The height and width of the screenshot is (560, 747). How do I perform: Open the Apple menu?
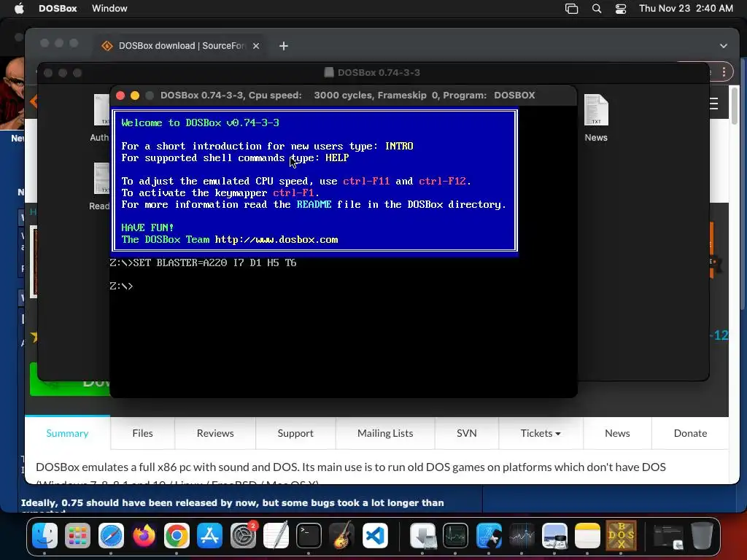tap(19, 8)
